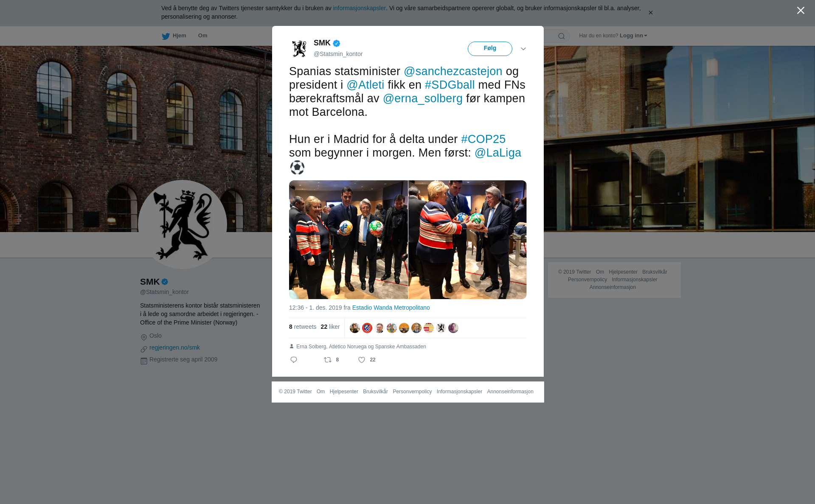Screen dimensions: 815x504
Task: Open the tweet options chevron next to Følg
Action: [x=523, y=49]
